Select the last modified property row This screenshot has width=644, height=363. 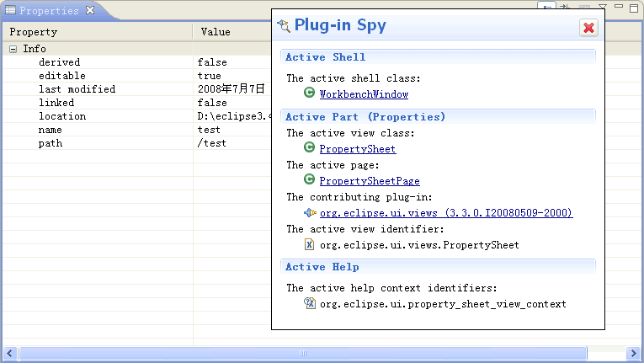77,89
